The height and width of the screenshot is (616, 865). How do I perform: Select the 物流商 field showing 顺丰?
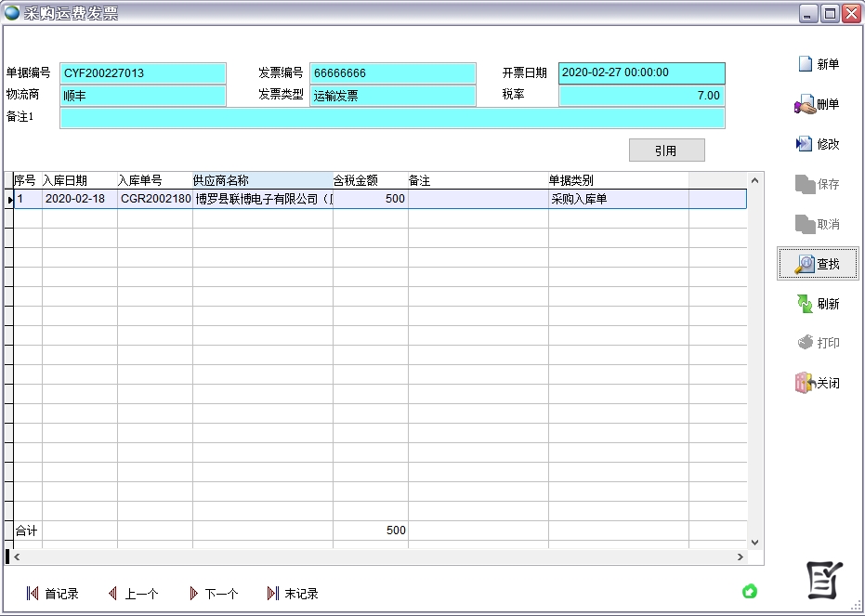click(x=143, y=96)
